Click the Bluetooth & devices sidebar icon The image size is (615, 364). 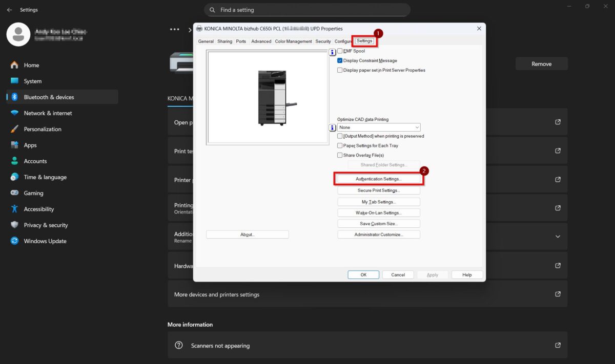[x=14, y=97]
